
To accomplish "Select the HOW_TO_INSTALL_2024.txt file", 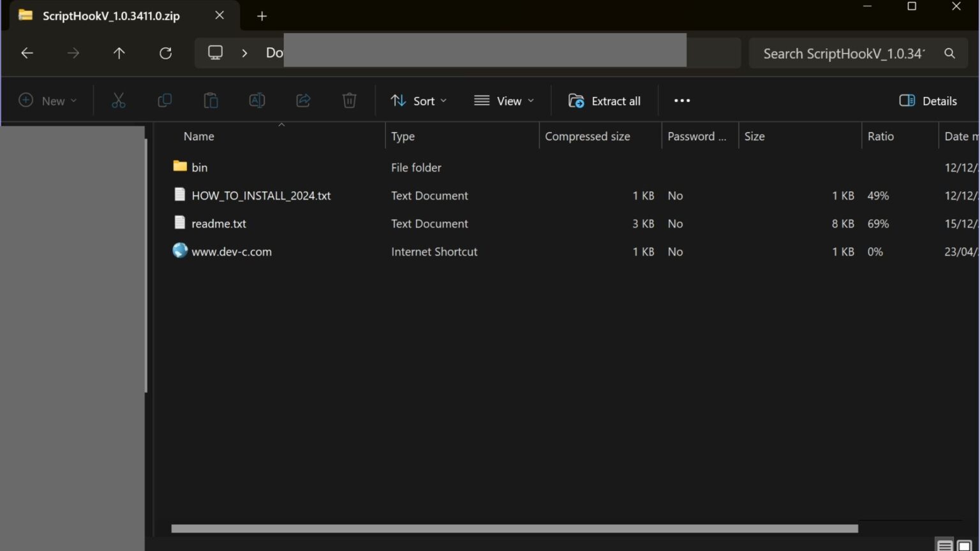I will (261, 196).
